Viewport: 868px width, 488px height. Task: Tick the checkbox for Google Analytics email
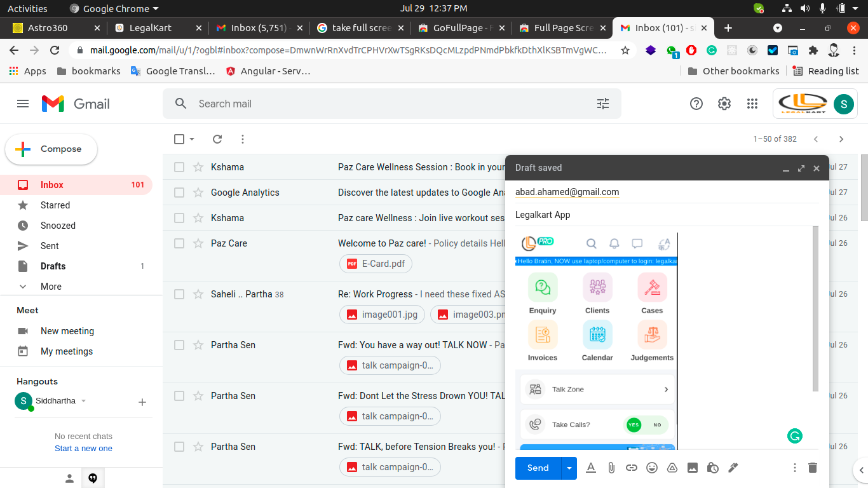click(x=179, y=193)
